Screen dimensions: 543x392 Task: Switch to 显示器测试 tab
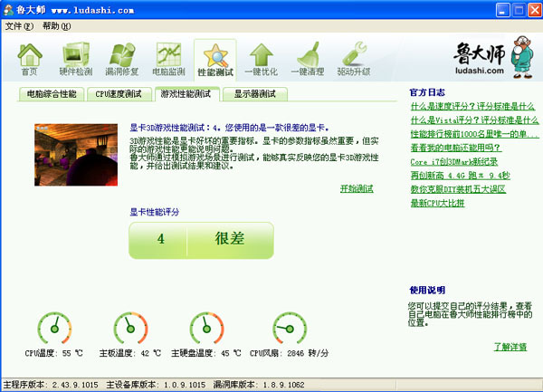tap(255, 94)
